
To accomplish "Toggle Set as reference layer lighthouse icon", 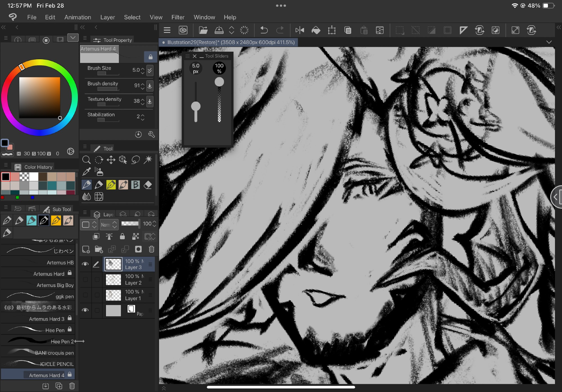I will click(x=109, y=236).
